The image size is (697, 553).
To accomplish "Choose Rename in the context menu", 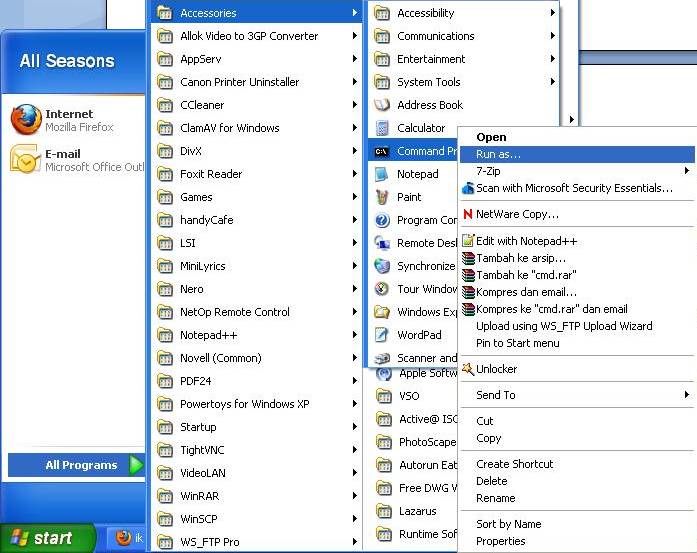I will pos(577,498).
